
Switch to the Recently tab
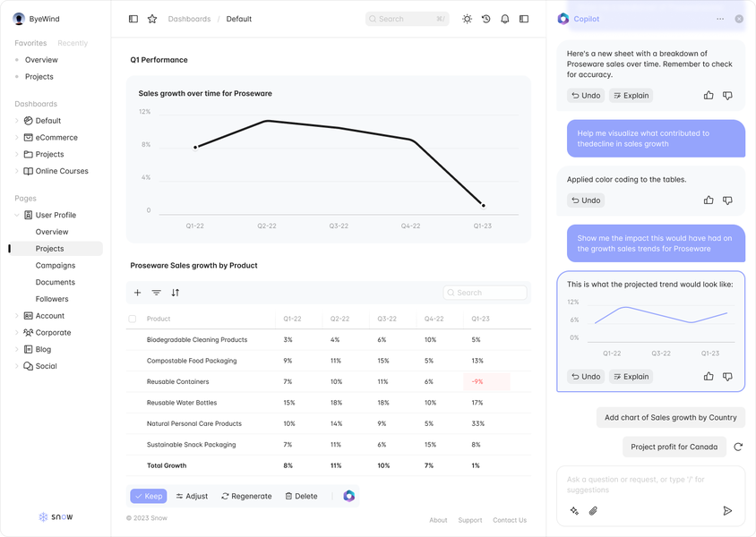pos(73,43)
